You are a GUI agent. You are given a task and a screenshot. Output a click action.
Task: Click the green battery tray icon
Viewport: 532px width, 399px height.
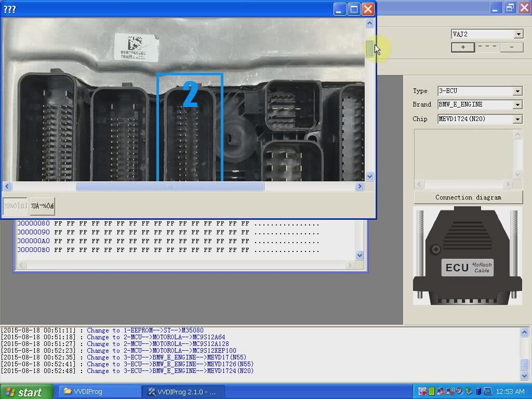[x=432, y=392]
